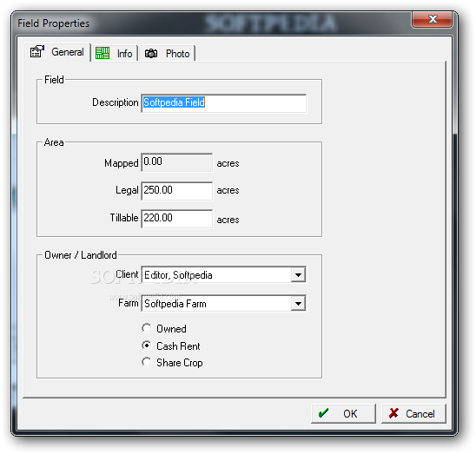Screen dimensions: 476x454
Task: Click the Tillable acres input field
Action: (x=176, y=219)
